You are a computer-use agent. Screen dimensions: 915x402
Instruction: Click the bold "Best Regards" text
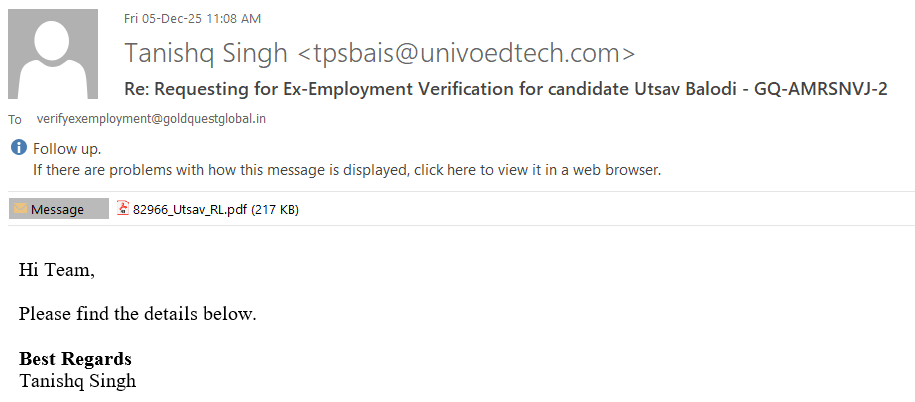coord(75,359)
